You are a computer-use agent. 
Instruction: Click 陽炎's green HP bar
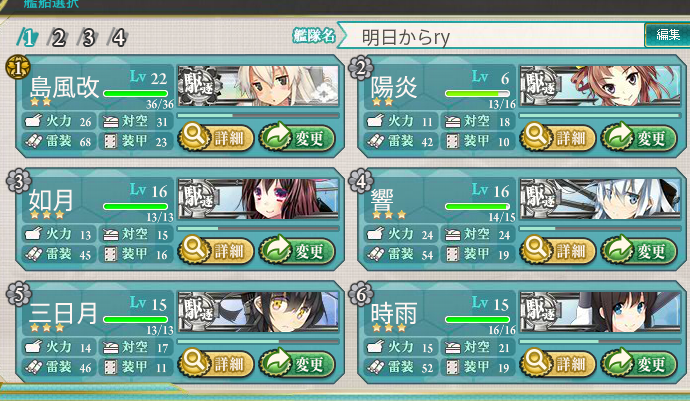(x=477, y=94)
